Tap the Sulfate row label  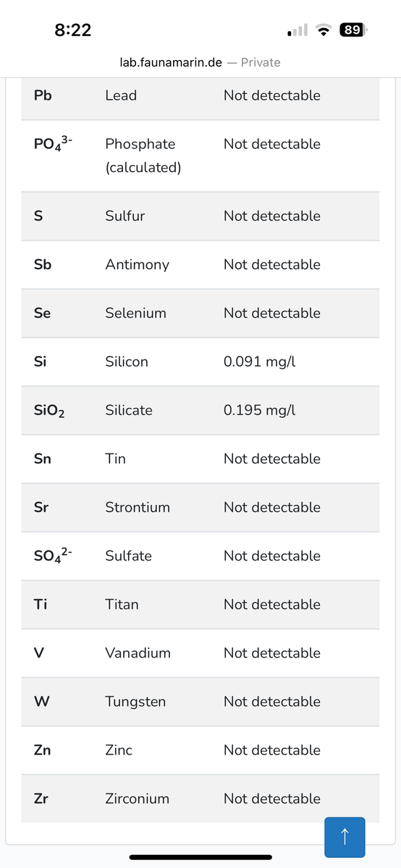coord(128,556)
